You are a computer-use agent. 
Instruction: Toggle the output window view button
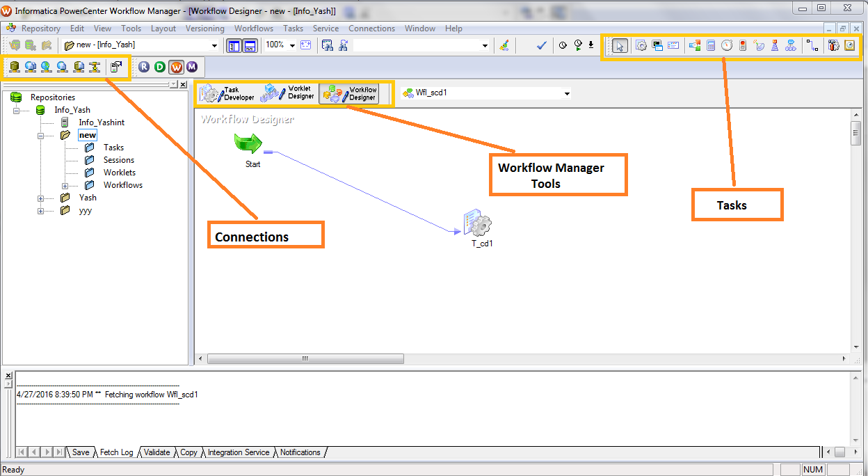pos(250,45)
